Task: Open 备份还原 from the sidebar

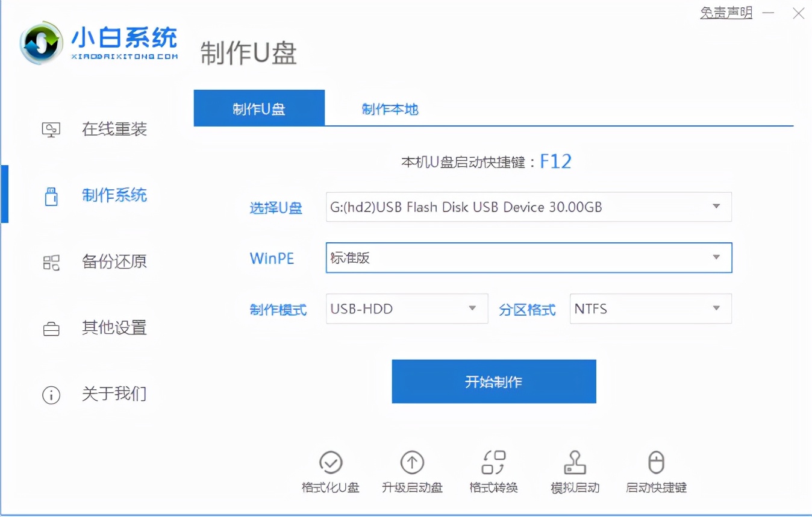Action: (x=114, y=261)
